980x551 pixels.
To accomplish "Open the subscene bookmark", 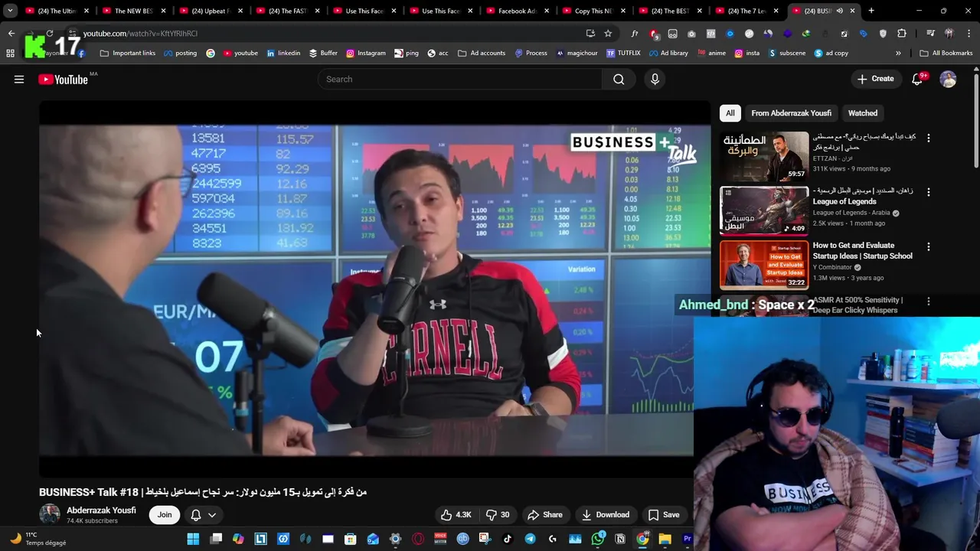I will pyautogui.click(x=786, y=53).
